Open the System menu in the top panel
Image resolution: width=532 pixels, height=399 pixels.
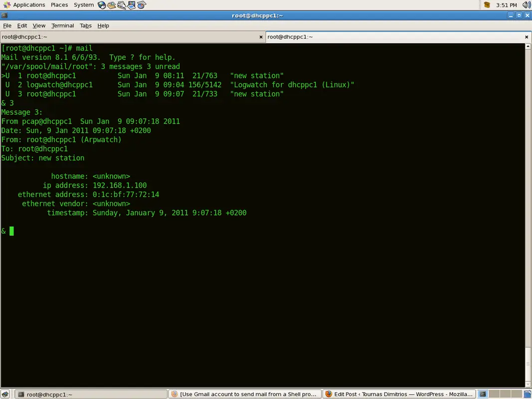[83, 4]
